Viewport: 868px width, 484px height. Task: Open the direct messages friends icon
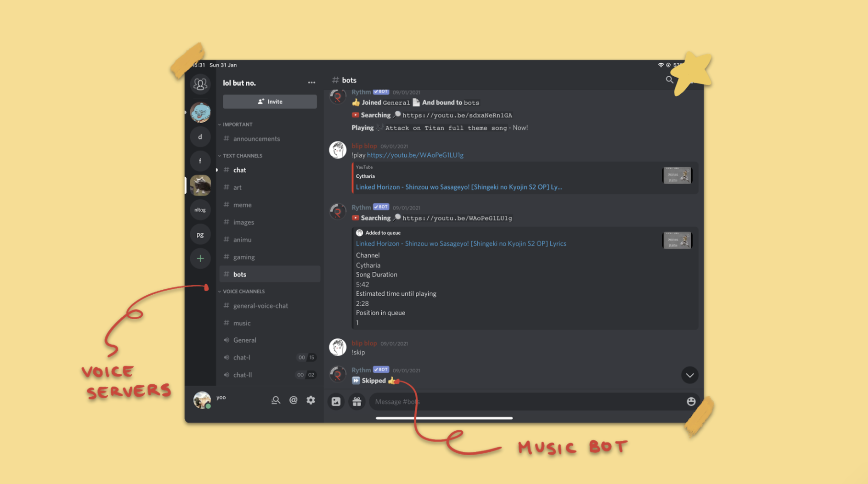click(200, 85)
